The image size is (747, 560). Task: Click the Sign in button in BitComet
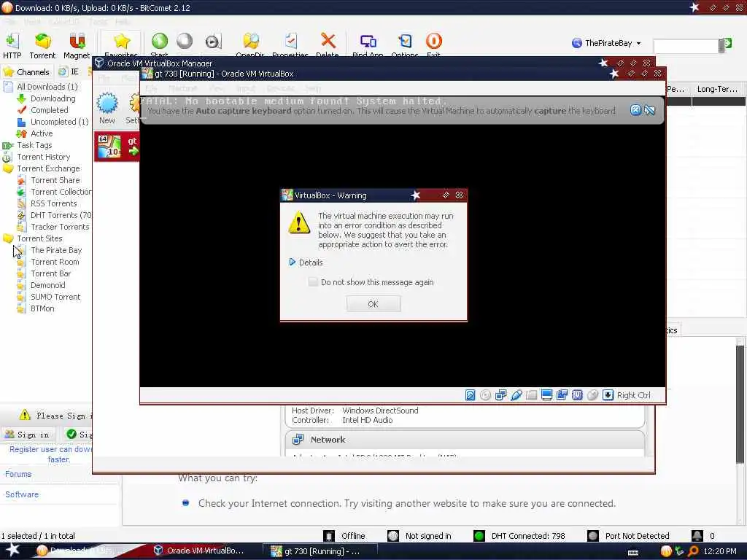coord(28,435)
